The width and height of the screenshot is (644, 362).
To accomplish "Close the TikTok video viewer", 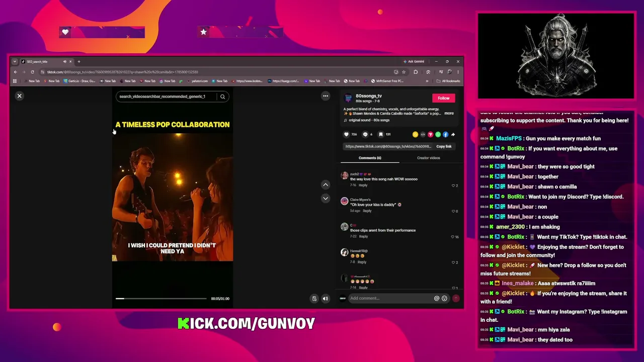I will click(x=20, y=96).
